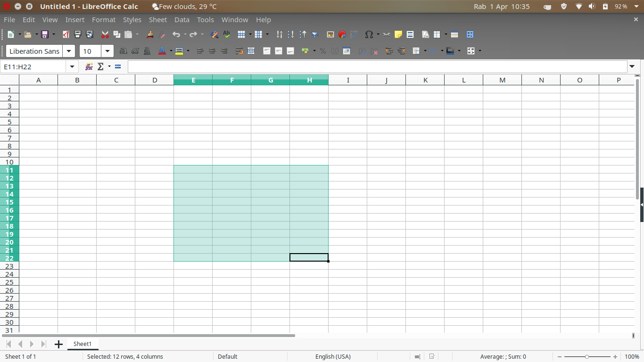644x362 pixels.
Task: Run Spelling check from the toolbar
Action: 226,34
